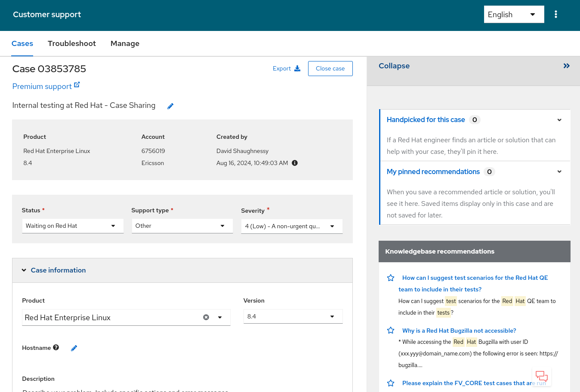
Task: Click the Close case button
Action: [x=330, y=68]
